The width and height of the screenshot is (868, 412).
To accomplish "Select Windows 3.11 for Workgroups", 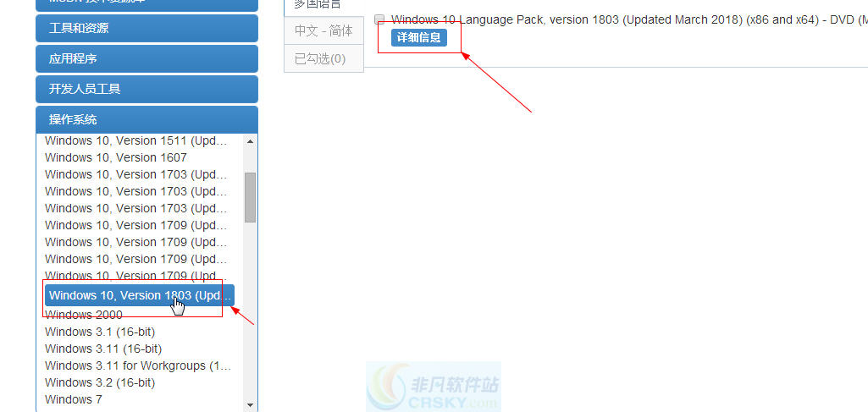I will point(136,365).
